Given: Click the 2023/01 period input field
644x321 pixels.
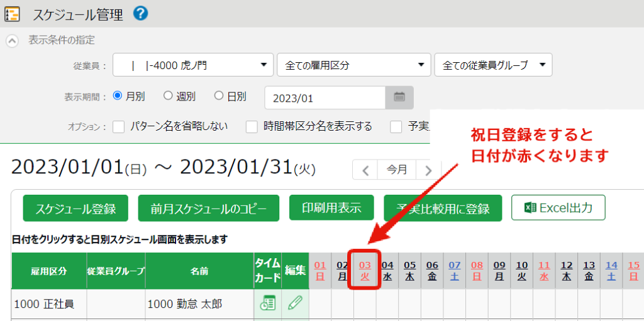Looking at the screenshot, I should tap(325, 98).
